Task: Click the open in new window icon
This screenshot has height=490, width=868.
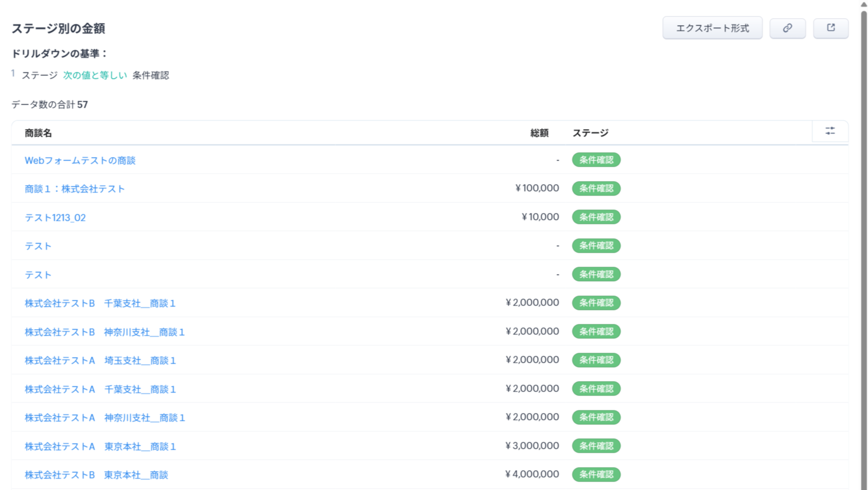Action: (830, 28)
